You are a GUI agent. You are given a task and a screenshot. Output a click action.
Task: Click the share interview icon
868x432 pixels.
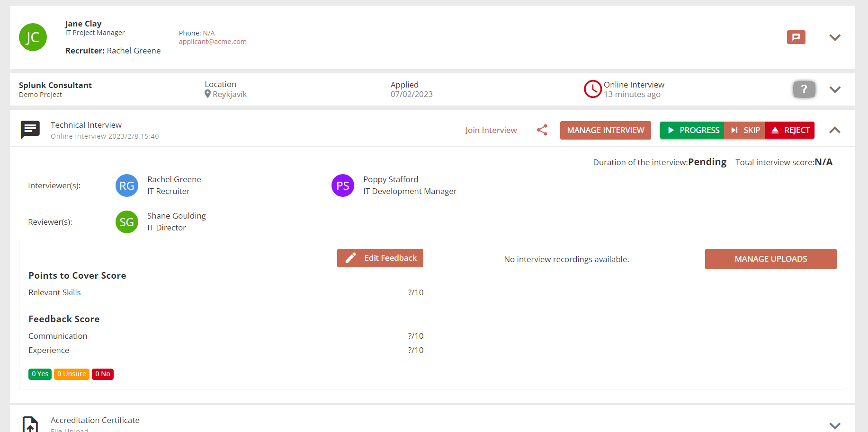542,130
